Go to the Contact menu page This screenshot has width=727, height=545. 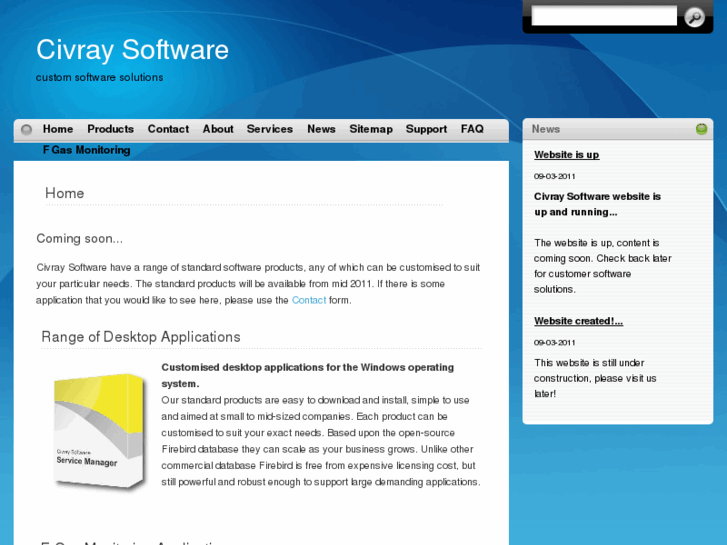point(168,129)
